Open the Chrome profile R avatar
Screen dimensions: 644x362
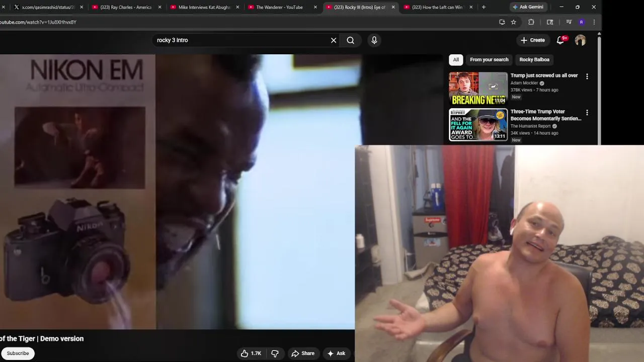tap(581, 22)
